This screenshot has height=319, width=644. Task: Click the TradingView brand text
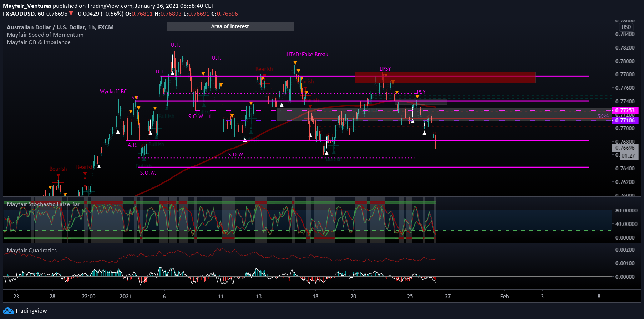point(31,311)
